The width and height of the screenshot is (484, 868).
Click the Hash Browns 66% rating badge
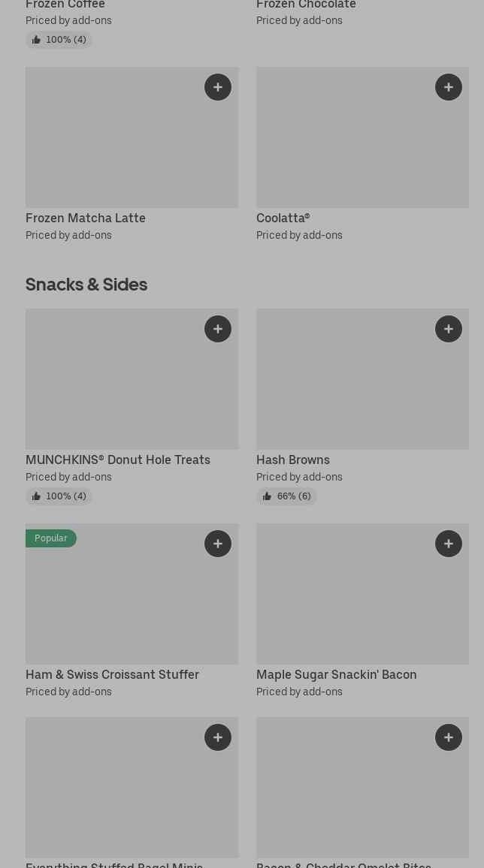pyautogui.click(x=286, y=496)
